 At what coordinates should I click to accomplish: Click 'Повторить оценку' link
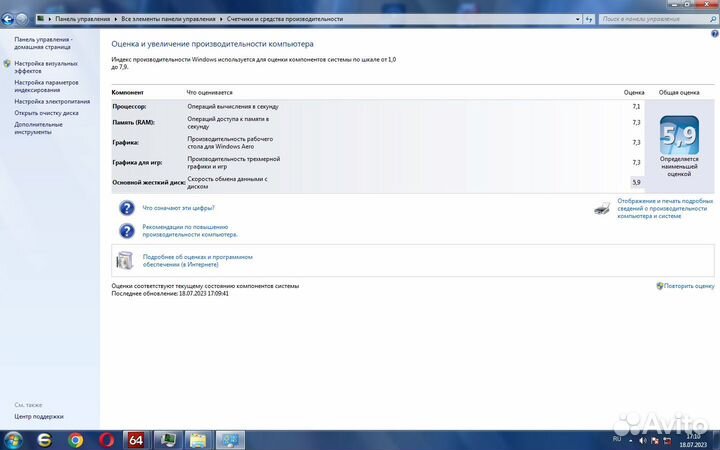[689, 286]
